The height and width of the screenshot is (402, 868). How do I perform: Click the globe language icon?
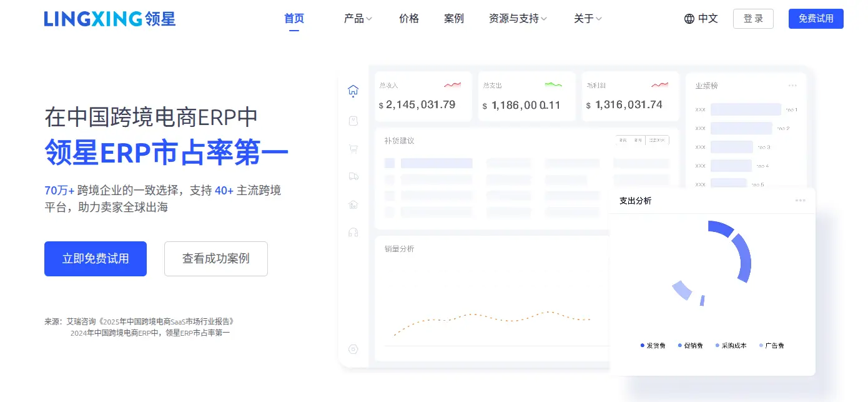[x=689, y=19]
